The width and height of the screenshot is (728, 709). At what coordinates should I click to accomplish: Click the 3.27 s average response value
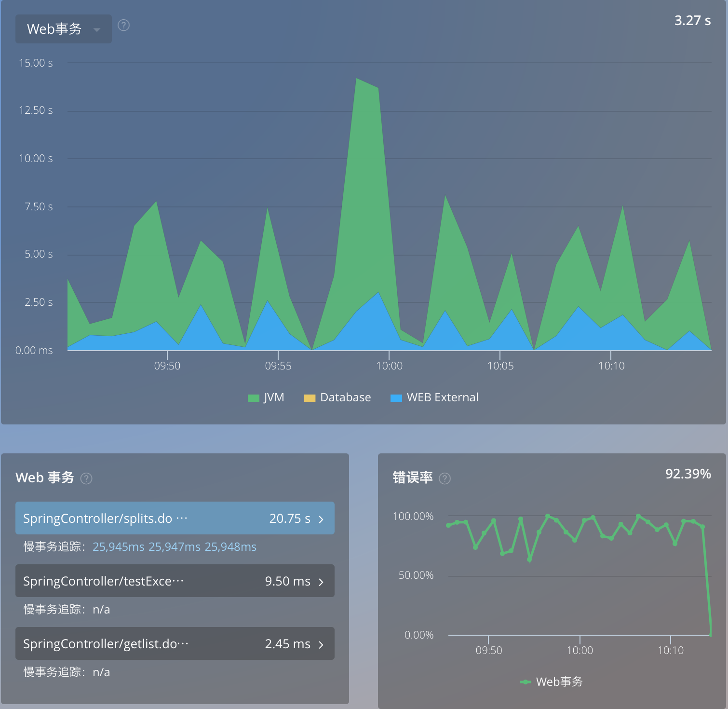point(692,20)
